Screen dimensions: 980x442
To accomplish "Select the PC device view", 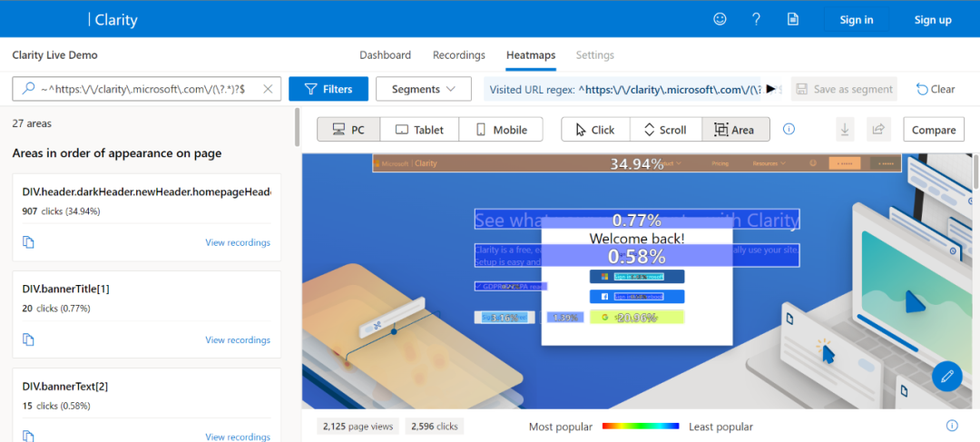I will pyautogui.click(x=348, y=130).
